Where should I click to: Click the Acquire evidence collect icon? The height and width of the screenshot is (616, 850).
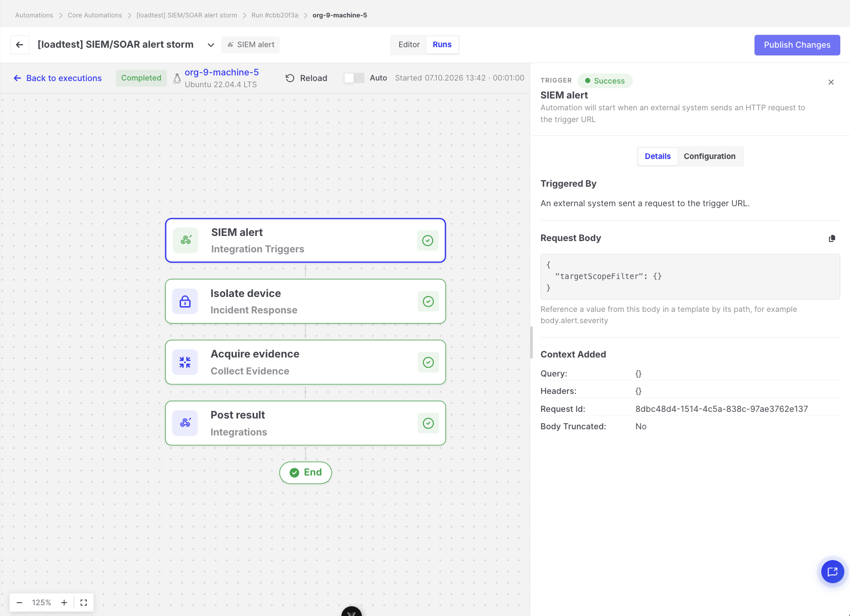(x=185, y=363)
